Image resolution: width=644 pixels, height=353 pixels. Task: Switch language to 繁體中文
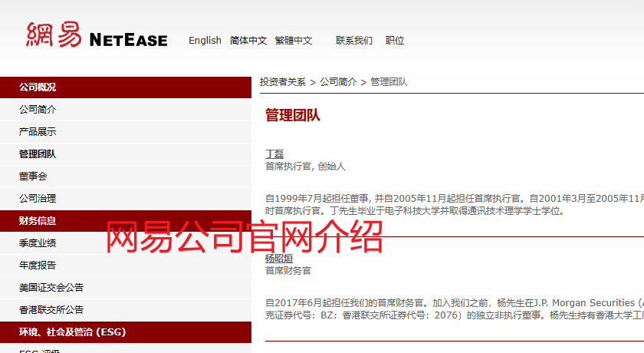pos(293,40)
